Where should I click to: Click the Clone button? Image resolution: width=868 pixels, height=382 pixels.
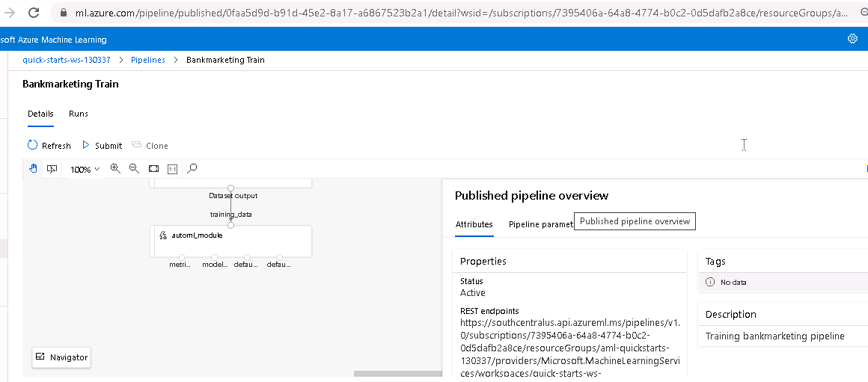[150, 145]
